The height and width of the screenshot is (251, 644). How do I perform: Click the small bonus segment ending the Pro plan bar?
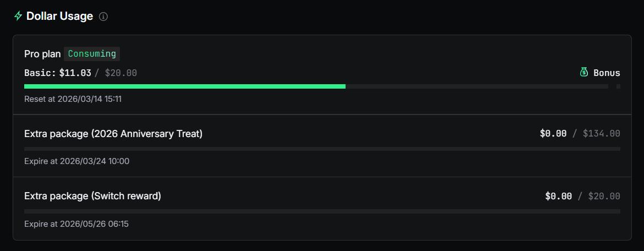[x=618, y=86]
